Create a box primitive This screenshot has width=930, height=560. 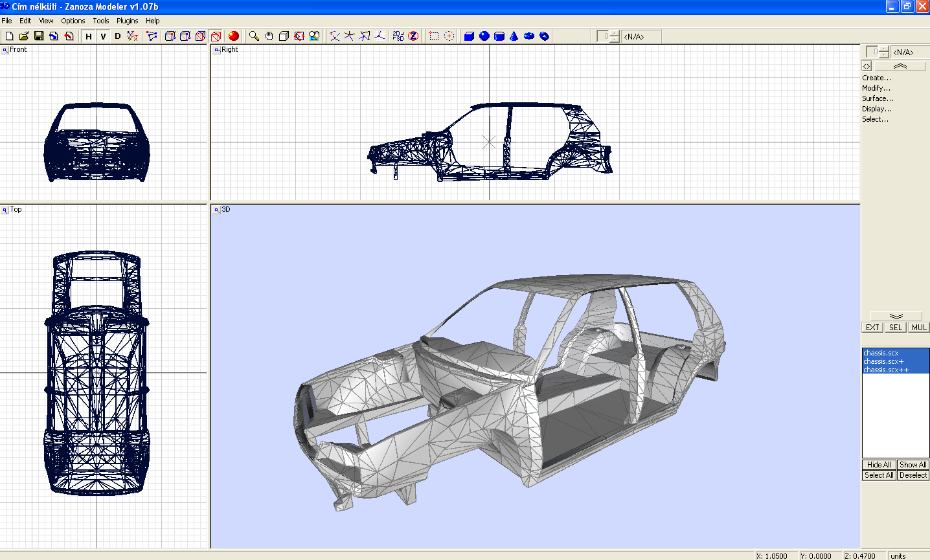point(469,36)
